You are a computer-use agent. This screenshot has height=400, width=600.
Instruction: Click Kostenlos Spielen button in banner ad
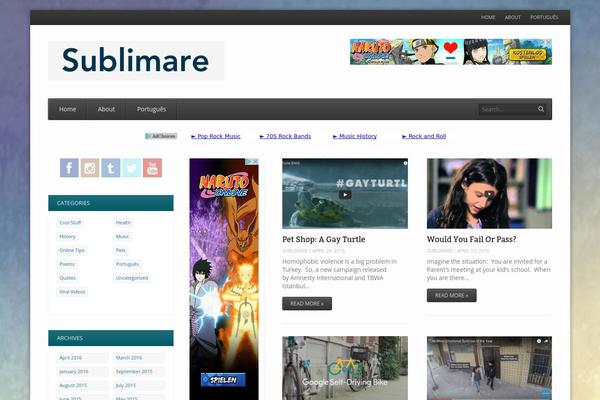point(528,54)
